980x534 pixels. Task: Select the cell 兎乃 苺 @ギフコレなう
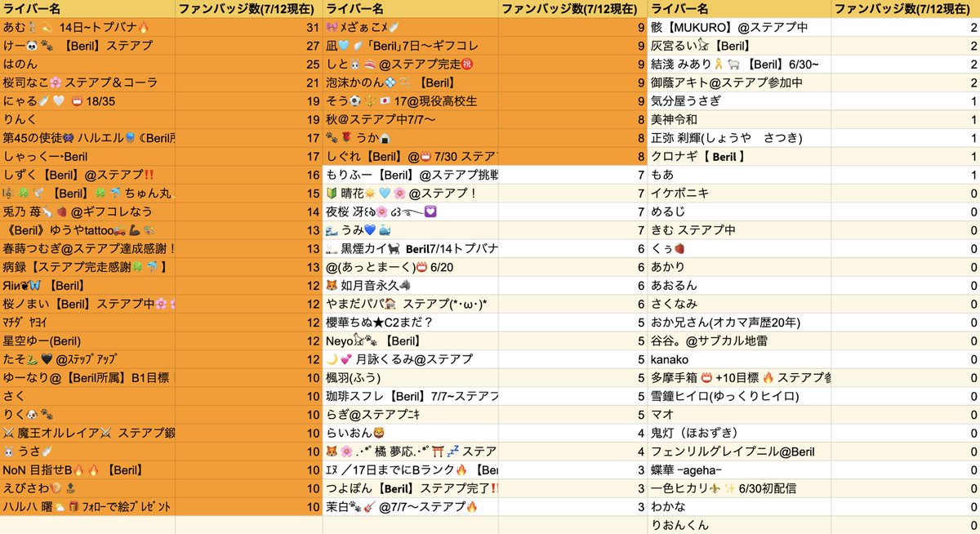tap(87, 212)
